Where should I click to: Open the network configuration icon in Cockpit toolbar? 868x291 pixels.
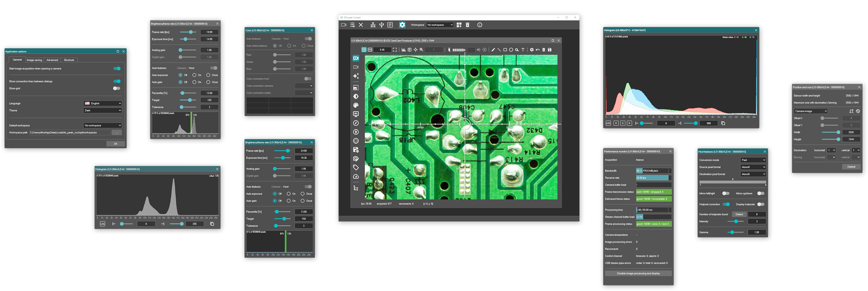[x=373, y=25]
